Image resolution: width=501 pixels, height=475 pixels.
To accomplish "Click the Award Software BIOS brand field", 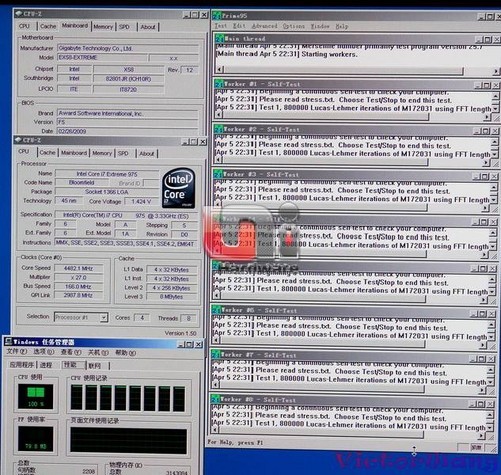I will 128,113.
